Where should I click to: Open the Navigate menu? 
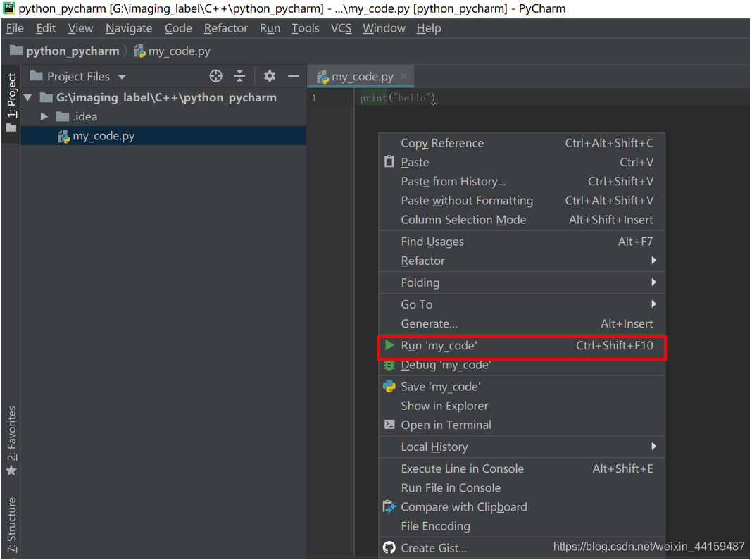(129, 28)
